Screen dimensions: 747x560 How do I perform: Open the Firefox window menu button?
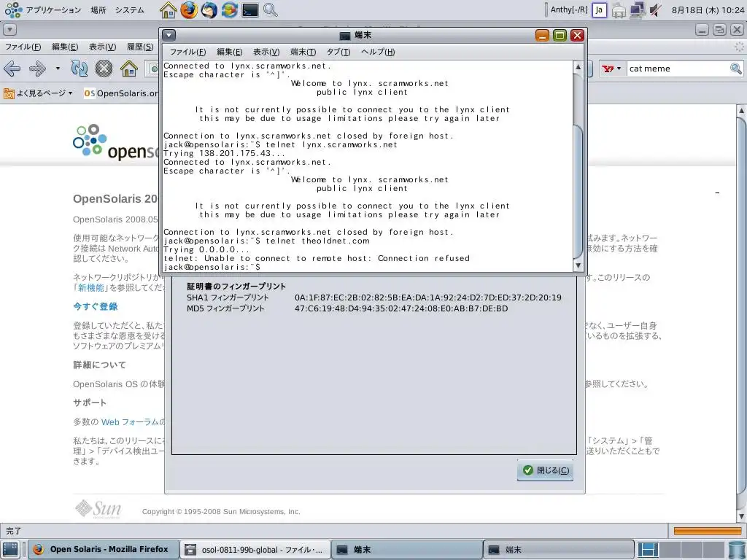pyautogui.click(x=9, y=30)
